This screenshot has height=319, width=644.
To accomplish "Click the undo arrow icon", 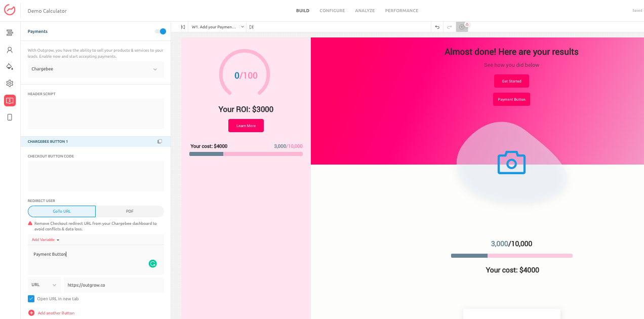I will 437,27.
